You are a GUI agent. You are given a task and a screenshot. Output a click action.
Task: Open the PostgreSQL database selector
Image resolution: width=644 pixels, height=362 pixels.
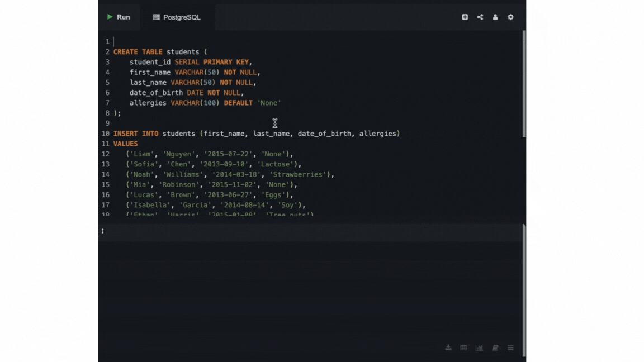point(177,17)
